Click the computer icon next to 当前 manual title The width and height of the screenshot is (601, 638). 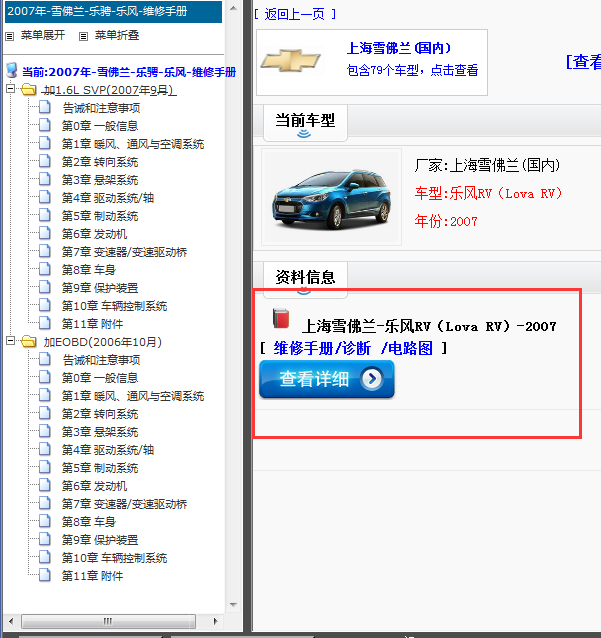tap(12, 70)
